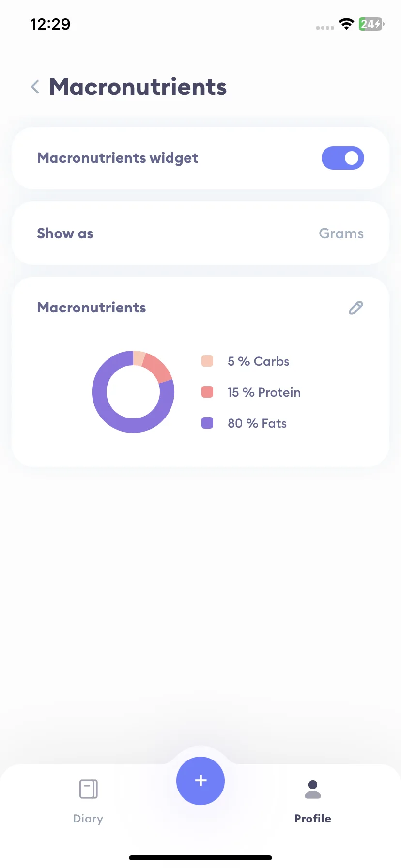Switch to the Diary tab label
The image size is (401, 868).
point(88,819)
